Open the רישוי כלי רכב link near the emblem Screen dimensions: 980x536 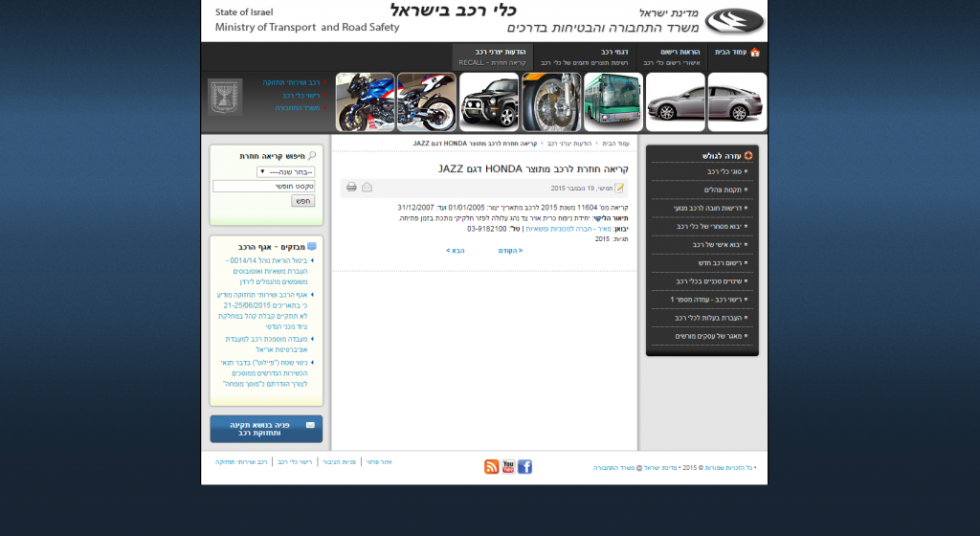(301, 96)
